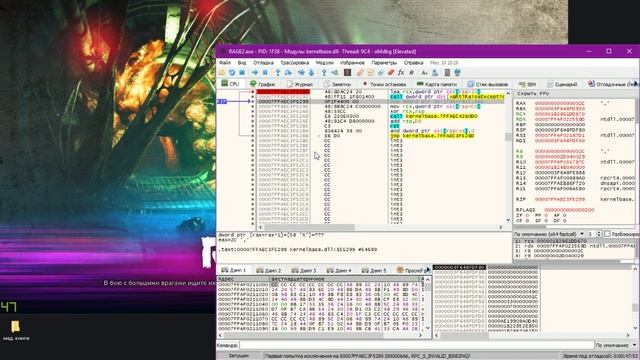Click the Run to user code toolbar icon
640x360 pixels.
335,73
